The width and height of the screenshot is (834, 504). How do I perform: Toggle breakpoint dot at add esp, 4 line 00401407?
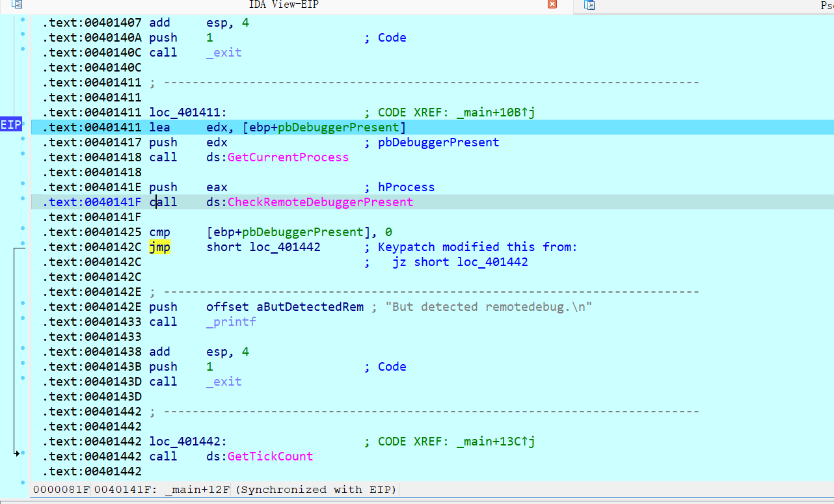click(x=23, y=20)
